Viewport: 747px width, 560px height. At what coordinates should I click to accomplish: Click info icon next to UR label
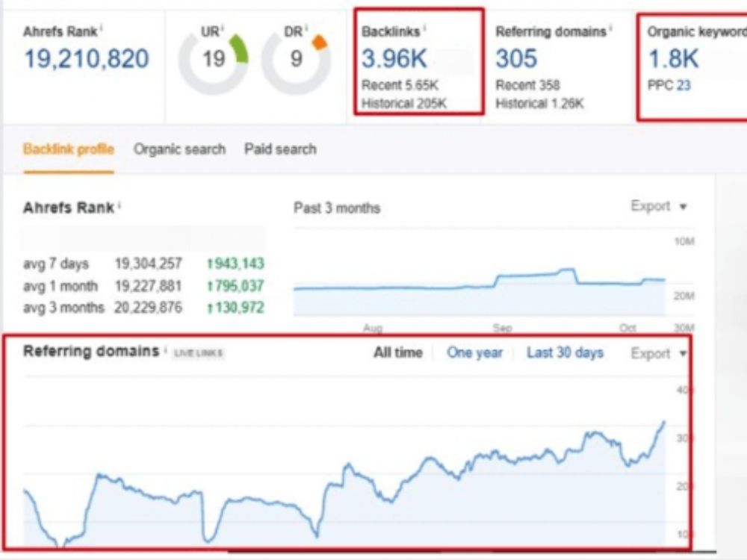(x=223, y=30)
